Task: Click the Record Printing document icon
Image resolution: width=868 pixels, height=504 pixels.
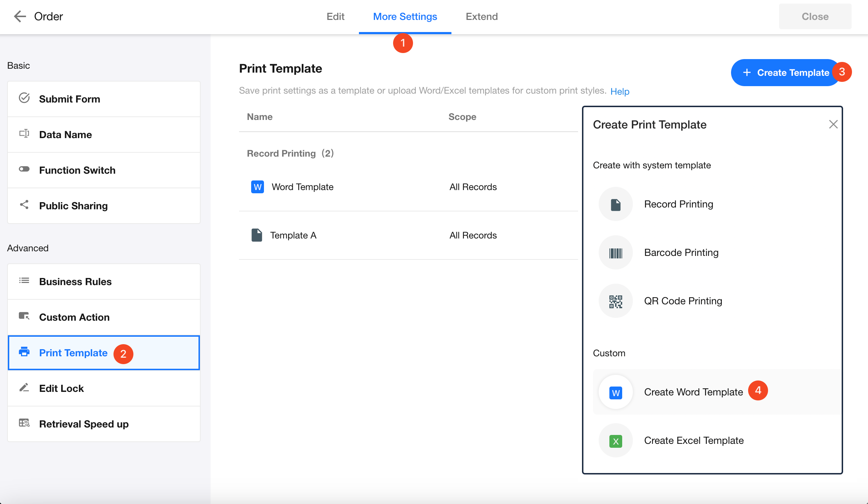Action: tap(615, 204)
